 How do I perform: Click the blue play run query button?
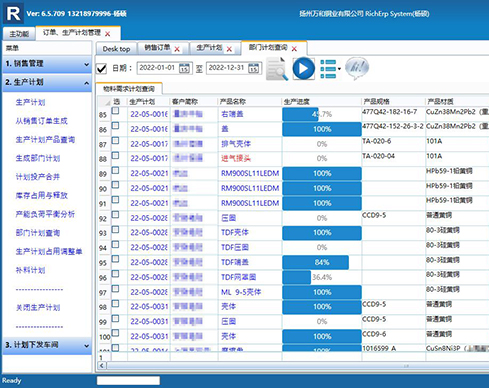[303, 69]
